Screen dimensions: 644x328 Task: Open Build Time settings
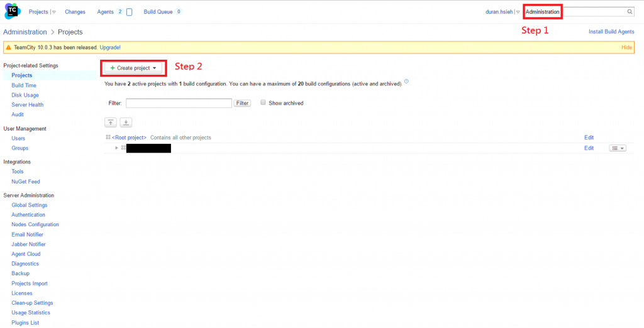(x=24, y=85)
